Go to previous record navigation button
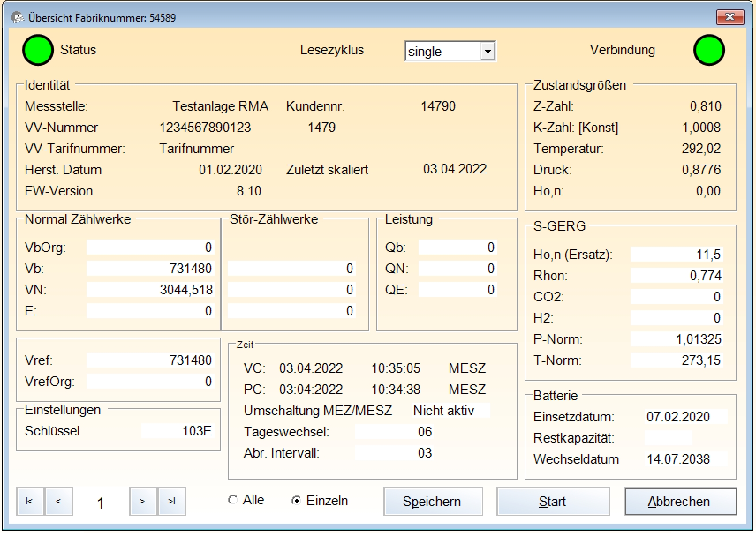This screenshot has width=756, height=533. click(x=59, y=501)
